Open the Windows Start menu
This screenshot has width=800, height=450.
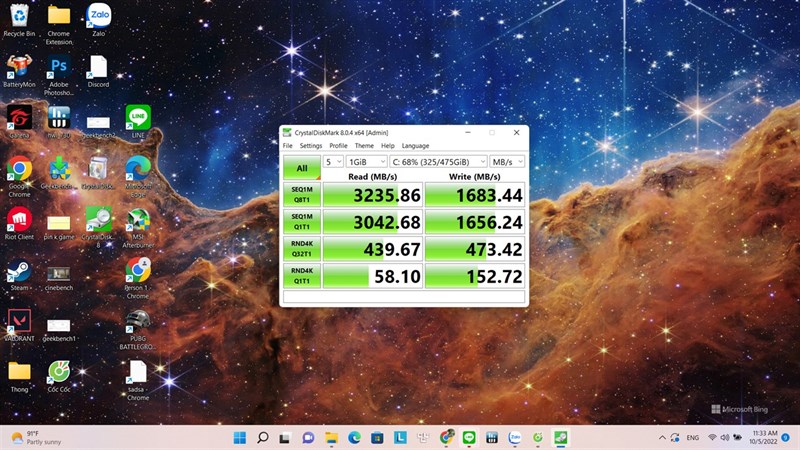239,437
